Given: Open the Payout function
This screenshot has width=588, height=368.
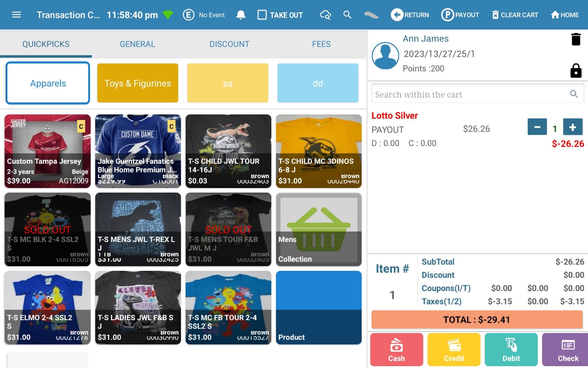Looking at the screenshot, I should 460,15.
